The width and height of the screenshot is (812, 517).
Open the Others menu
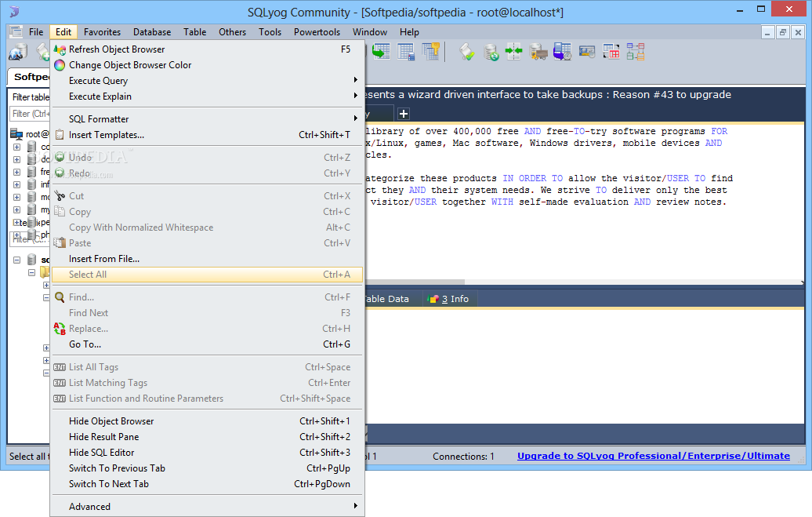click(x=232, y=32)
